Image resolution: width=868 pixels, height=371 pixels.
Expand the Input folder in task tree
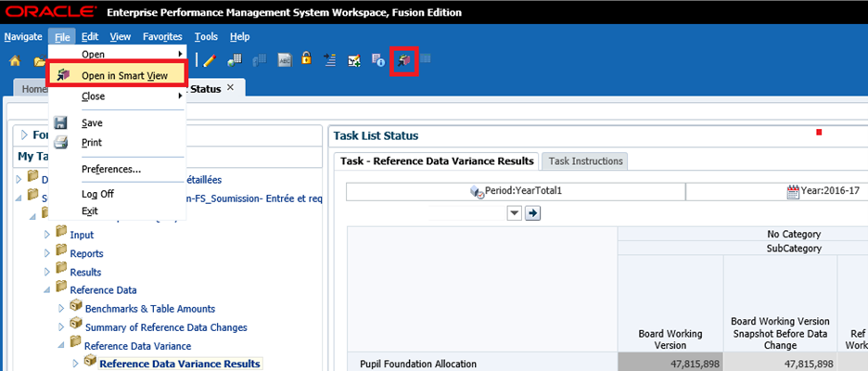pos(48,235)
